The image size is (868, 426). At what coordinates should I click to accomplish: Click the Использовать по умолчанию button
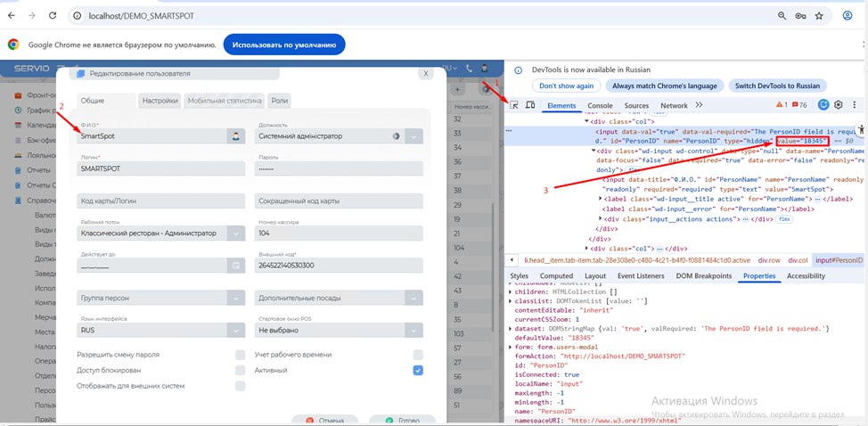[x=284, y=44]
